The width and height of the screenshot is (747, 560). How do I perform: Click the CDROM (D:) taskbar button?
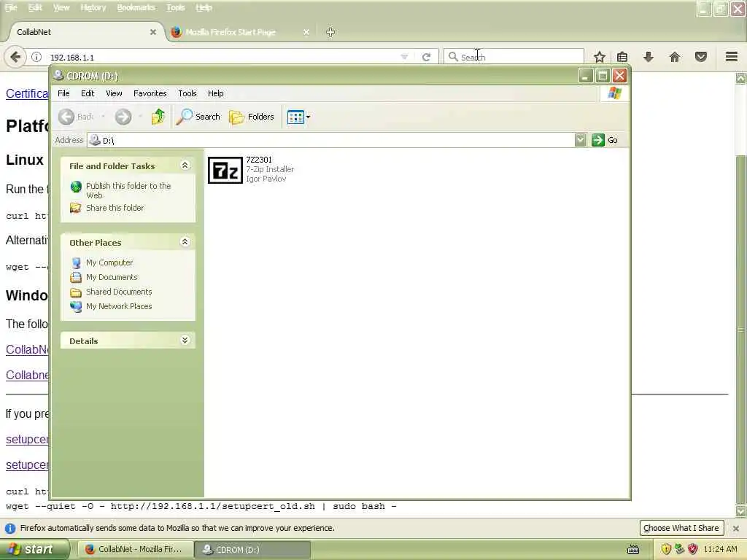(x=252, y=550)
